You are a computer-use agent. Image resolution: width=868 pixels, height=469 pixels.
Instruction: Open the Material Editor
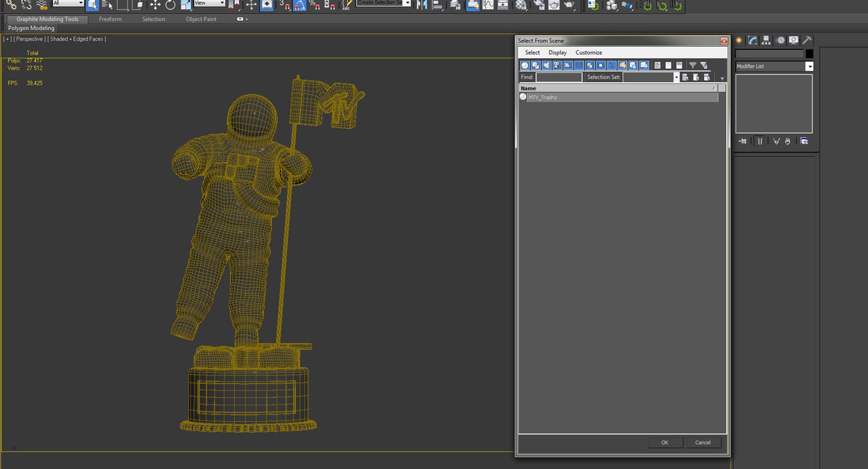tap(521, 5)
